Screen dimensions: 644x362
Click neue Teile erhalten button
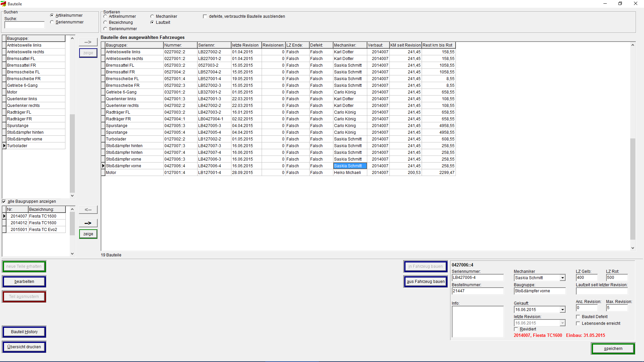tap(24, 266)
